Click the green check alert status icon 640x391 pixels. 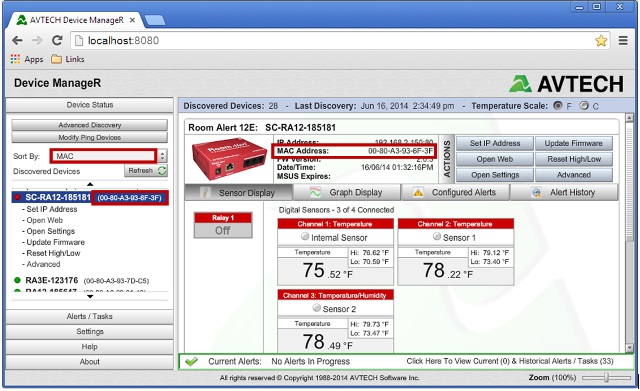pyautogui.click(x=191, y=361)
